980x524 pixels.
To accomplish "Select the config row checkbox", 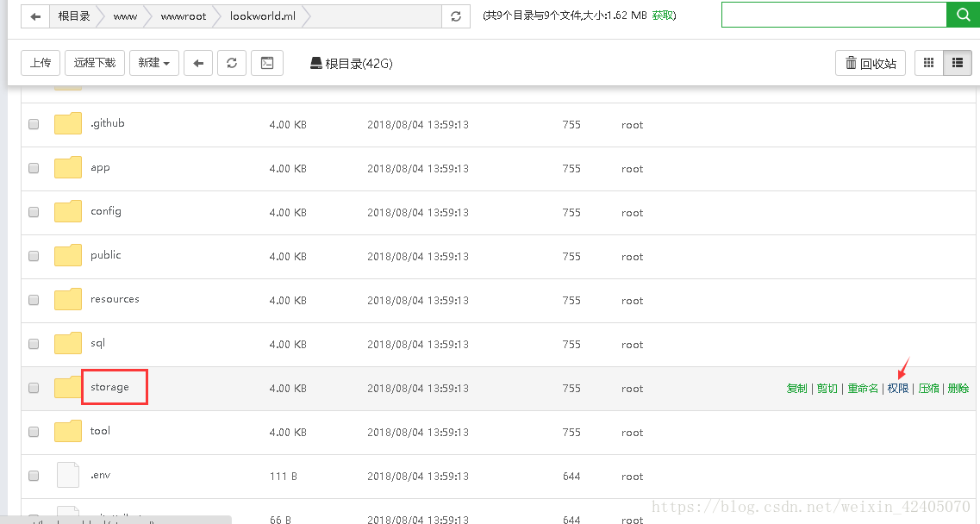I will (x=34, y=212).
